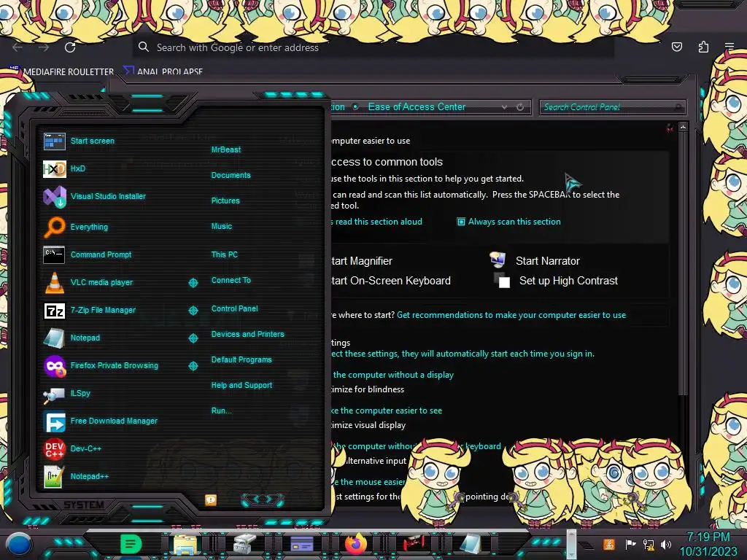Expand 7-Zip File Manager jump list
This screenshot has width=747, height=560.
pos(193,311)
